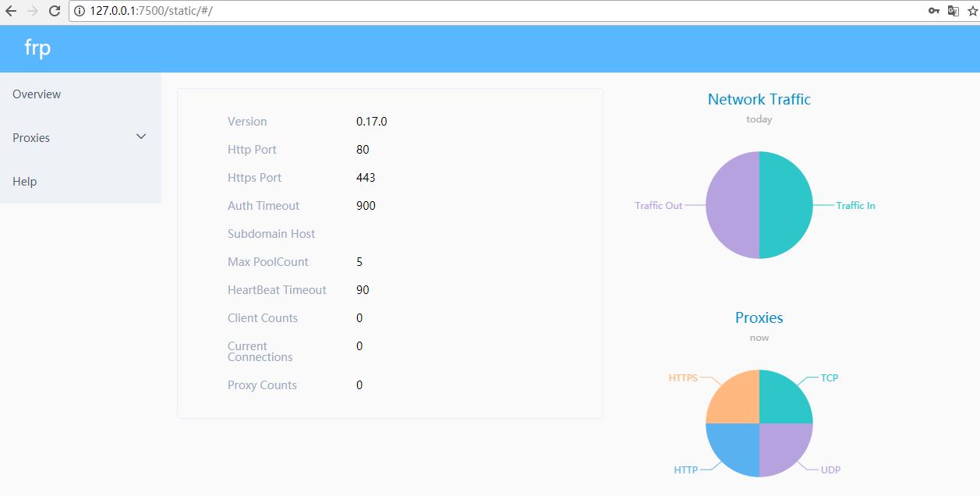The width and height of the screenshot is (980, 496).
Task: Click the Http Port value 80
Action: coord(363,150)
